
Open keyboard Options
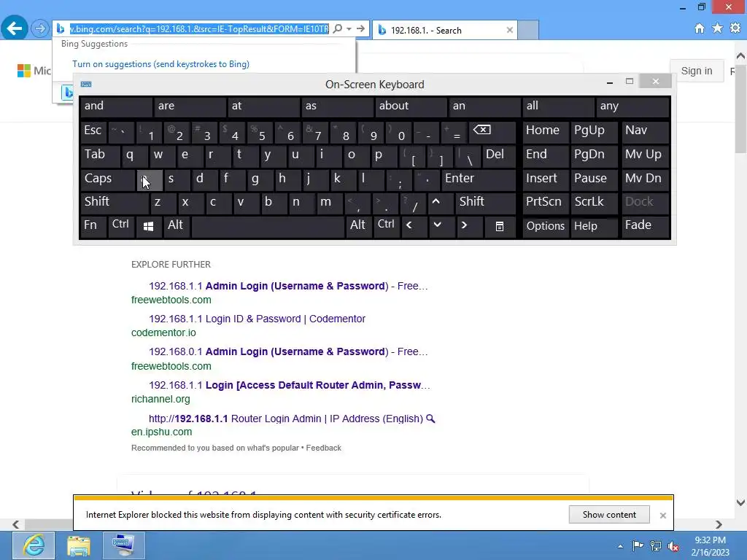click(x=546, y=226)
